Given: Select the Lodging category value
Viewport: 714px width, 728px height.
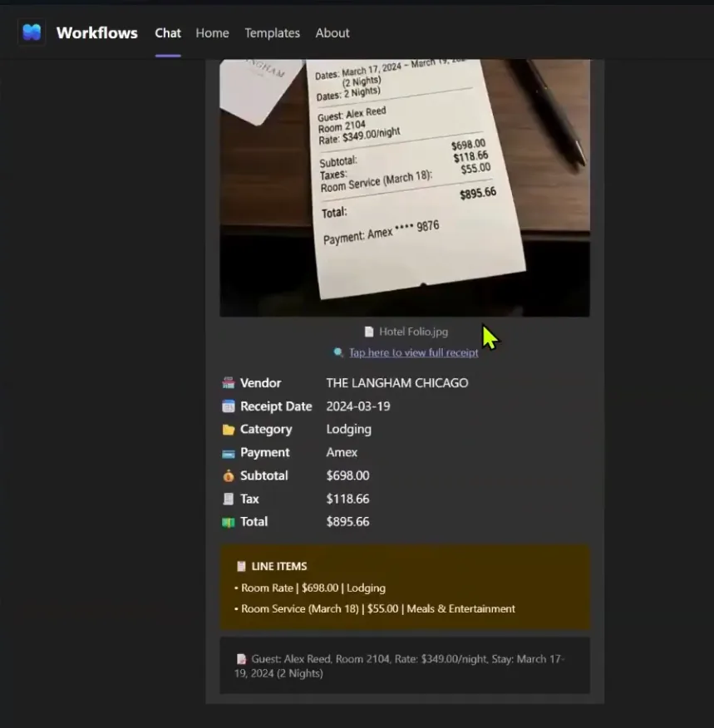Looking at the screenshot, I should coord(348,430).
